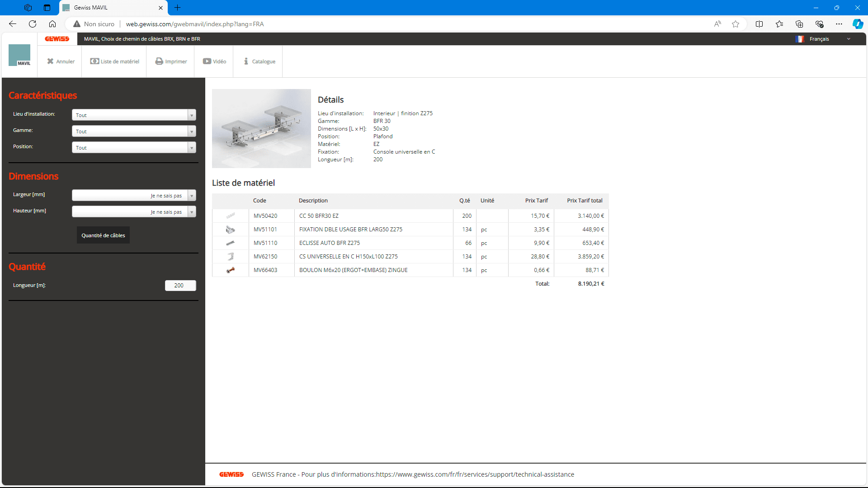Click the MV51110 eclisse thumbnail

[231, 243]
